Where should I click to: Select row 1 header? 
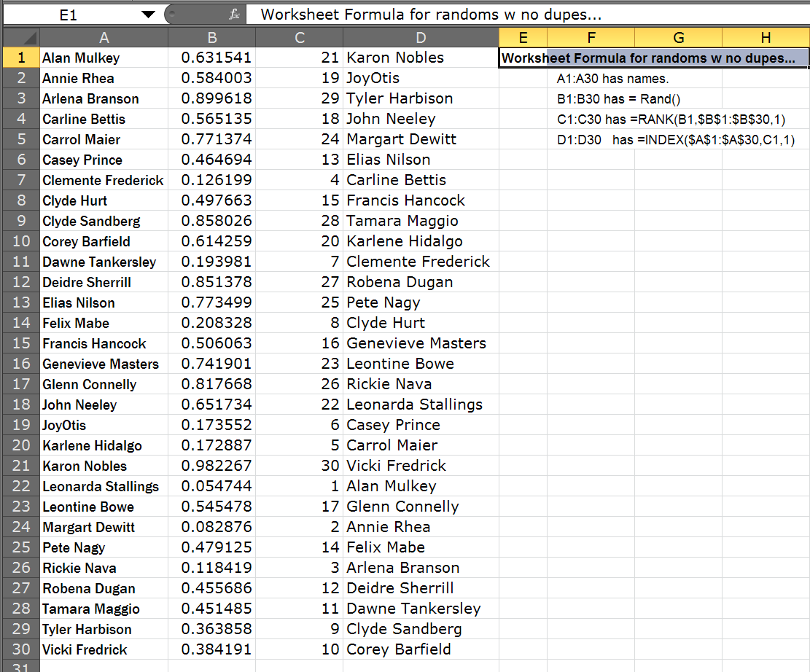[x=22, y=58]
